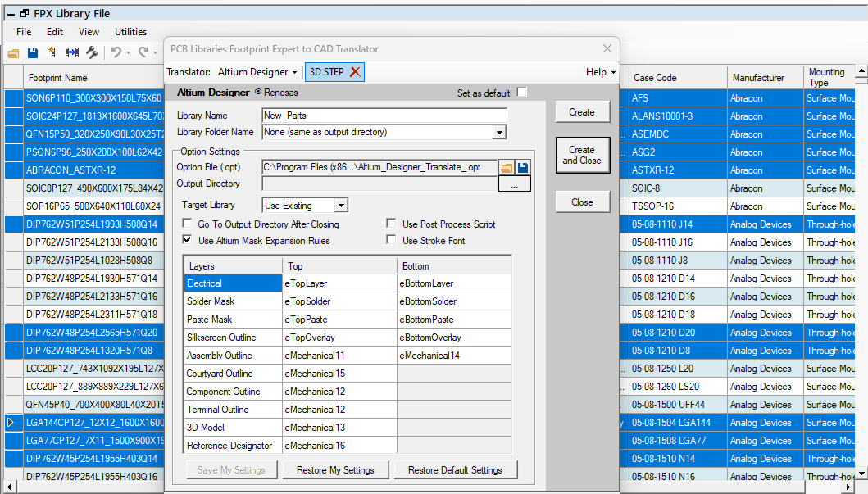Click the Top column header in the layers table

[339, 266]
